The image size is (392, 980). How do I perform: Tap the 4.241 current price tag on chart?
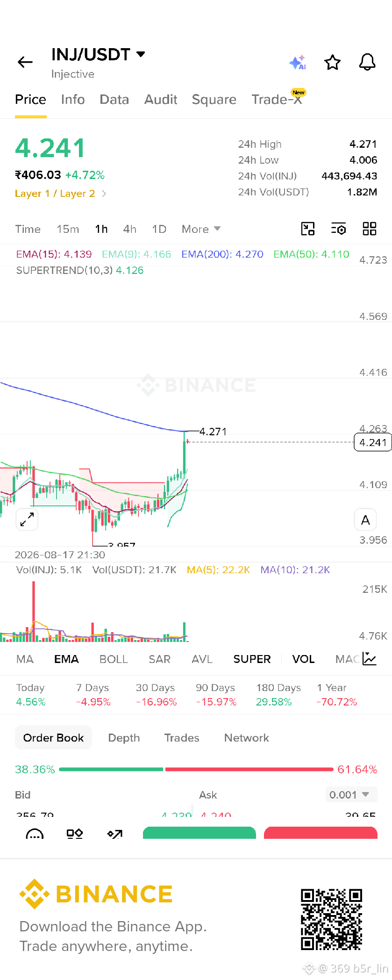pyautogui.click(x=373, y=442)
